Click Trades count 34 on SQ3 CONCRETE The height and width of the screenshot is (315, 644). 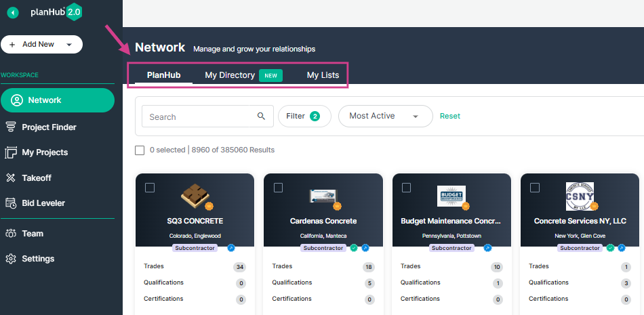coord(240,268)
